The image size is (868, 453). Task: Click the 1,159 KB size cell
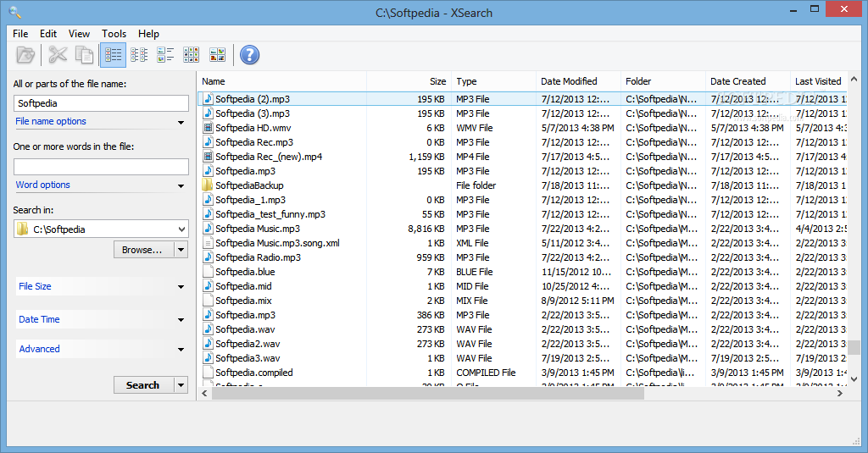click(426, 156)
